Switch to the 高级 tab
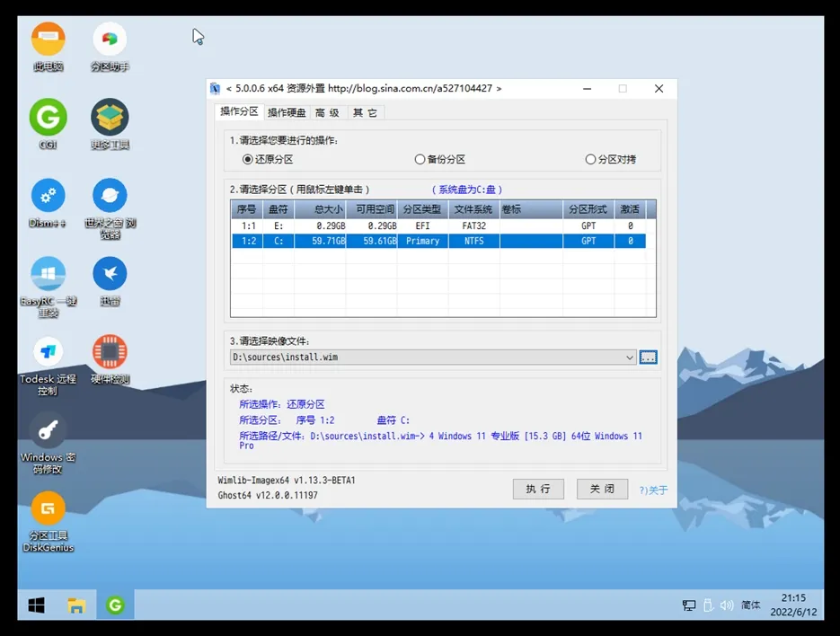The height and width of the screenshot is (636, 840). [x=327, y=112]
